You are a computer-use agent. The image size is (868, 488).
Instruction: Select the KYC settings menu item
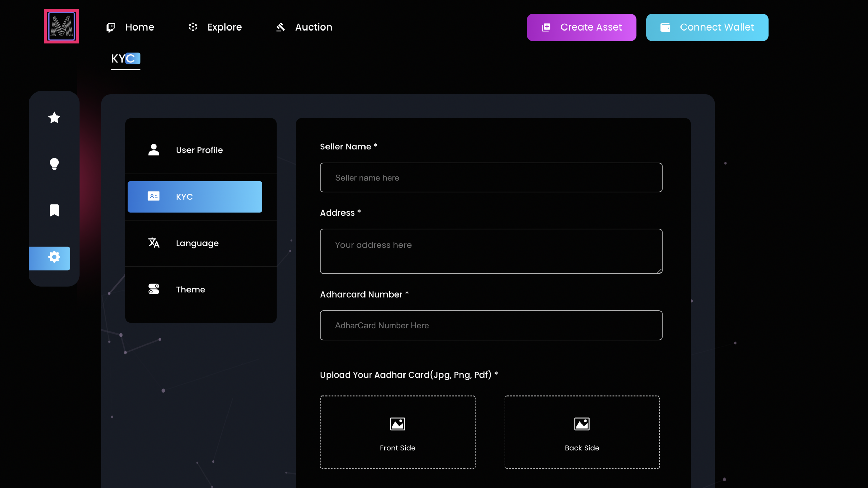pyautogui.click(x=195, y=197)
